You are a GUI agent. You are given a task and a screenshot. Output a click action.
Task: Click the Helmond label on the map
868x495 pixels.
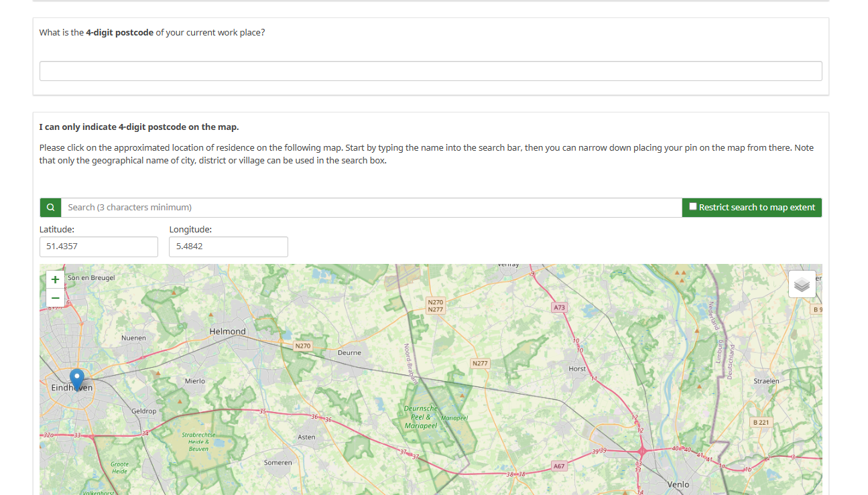pyautogui.click(x=228, y=332)
